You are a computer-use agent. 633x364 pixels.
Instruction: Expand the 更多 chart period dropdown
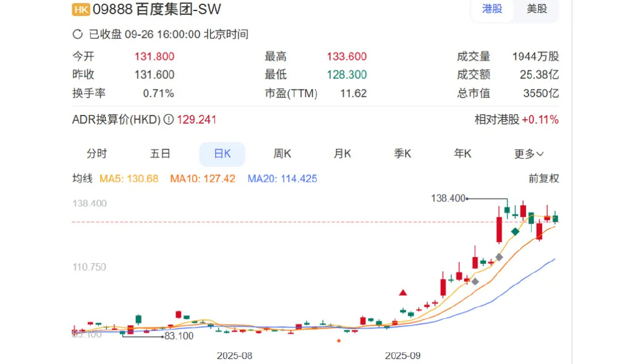click(x=529, y=154)
